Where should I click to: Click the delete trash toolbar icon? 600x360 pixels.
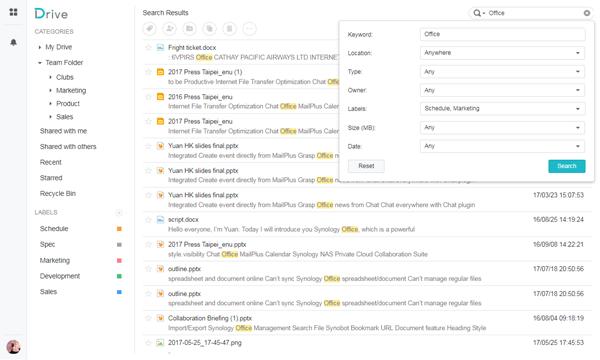point(229,29)
